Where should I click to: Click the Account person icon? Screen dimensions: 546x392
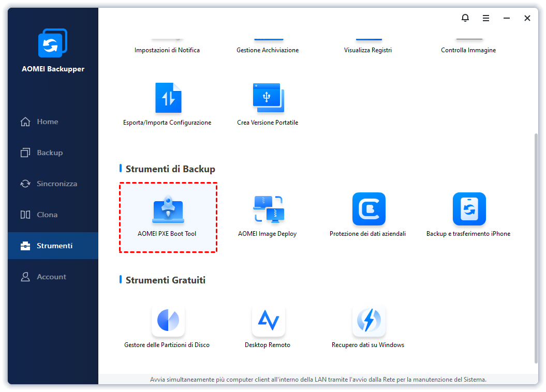point(25,277)
